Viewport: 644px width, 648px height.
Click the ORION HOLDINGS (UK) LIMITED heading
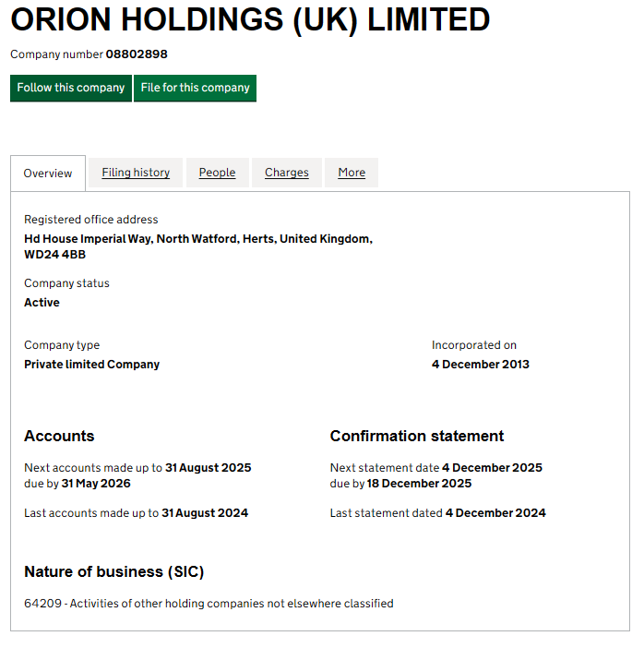(x=250, y=20)
